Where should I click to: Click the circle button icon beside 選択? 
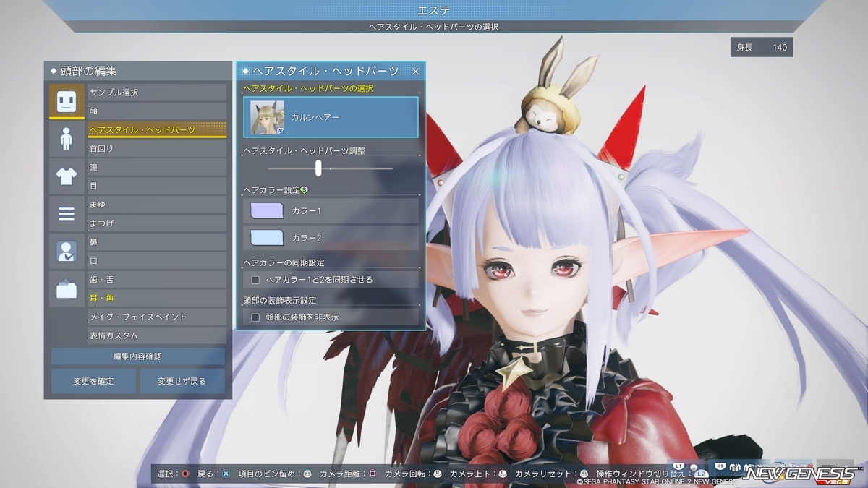coord(185,474)
